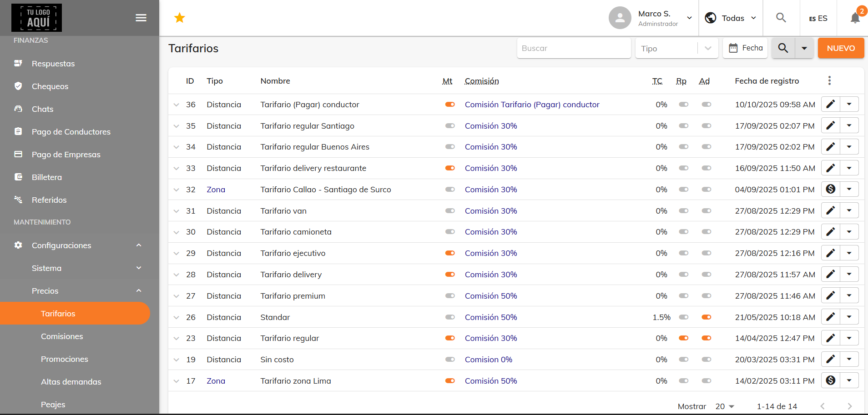Toggle Mt switch for Tarifario zona Lima
This screenshot has height=415, width=868.
tap(450, 381)
